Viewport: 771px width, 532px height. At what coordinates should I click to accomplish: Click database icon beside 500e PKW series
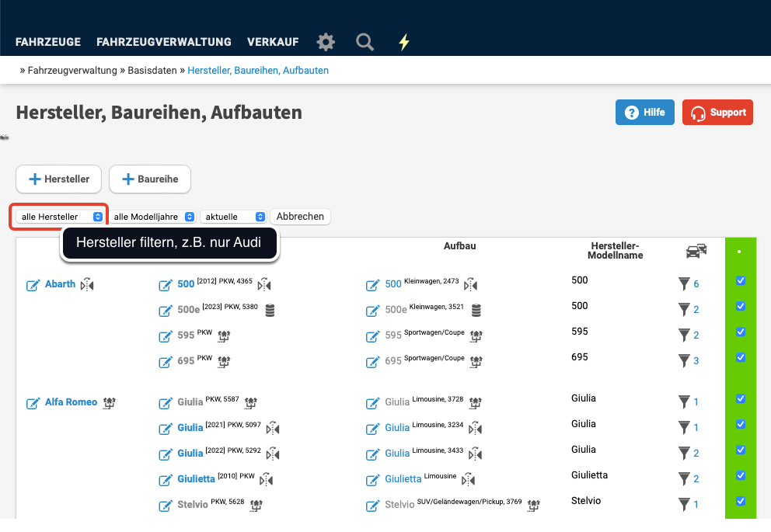[270, 311]
